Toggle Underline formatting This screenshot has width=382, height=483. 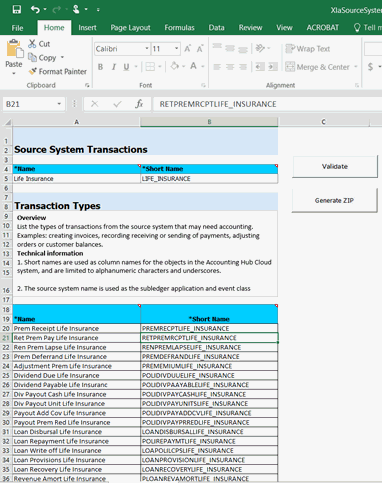pos(126,67)
